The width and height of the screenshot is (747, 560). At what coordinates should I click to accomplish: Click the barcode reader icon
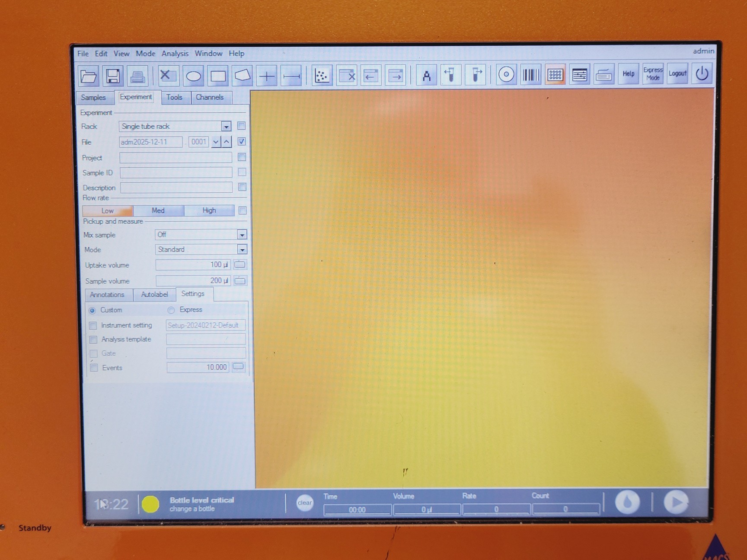tap(530, 75)
